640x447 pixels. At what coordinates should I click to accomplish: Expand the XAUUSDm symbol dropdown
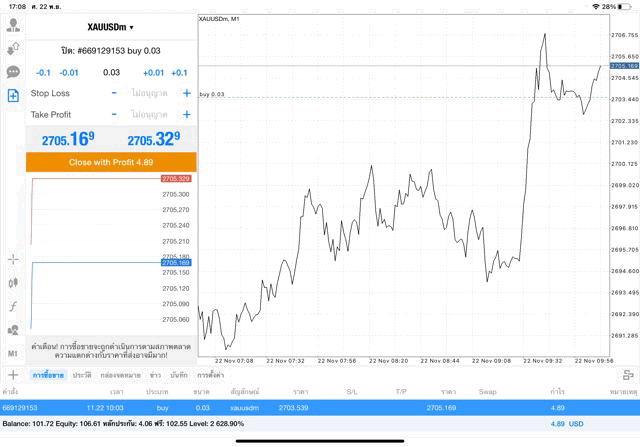point(110,27)
